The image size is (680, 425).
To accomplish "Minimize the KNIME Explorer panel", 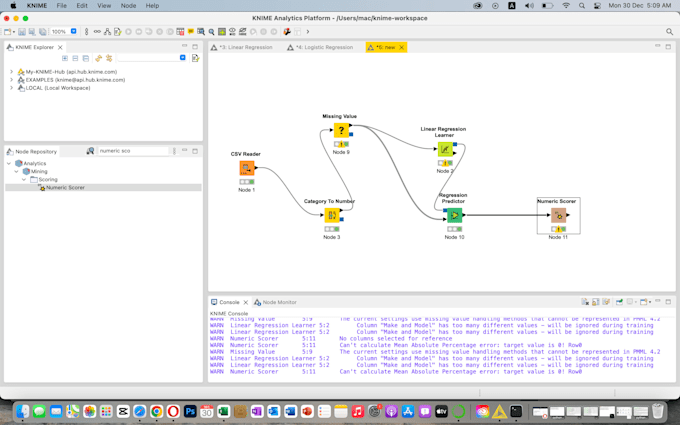I will tap(184, 46).
